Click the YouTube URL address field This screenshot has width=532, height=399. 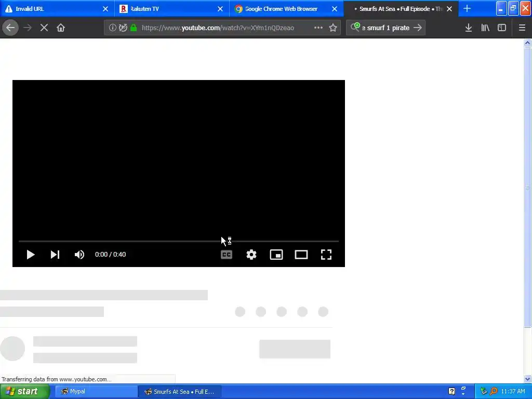tap(218, 28)
